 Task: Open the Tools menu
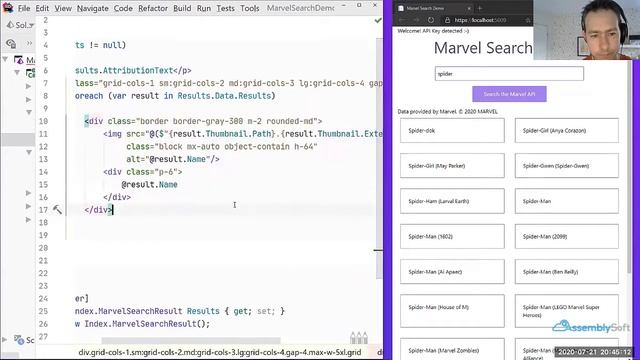point(249,8)
